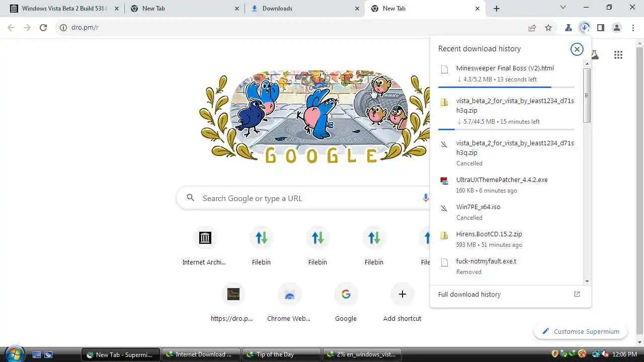The width and height of the screenshot is (644, 362).
Task: Click the Add shortcut tile
Action: pos(402,302)
